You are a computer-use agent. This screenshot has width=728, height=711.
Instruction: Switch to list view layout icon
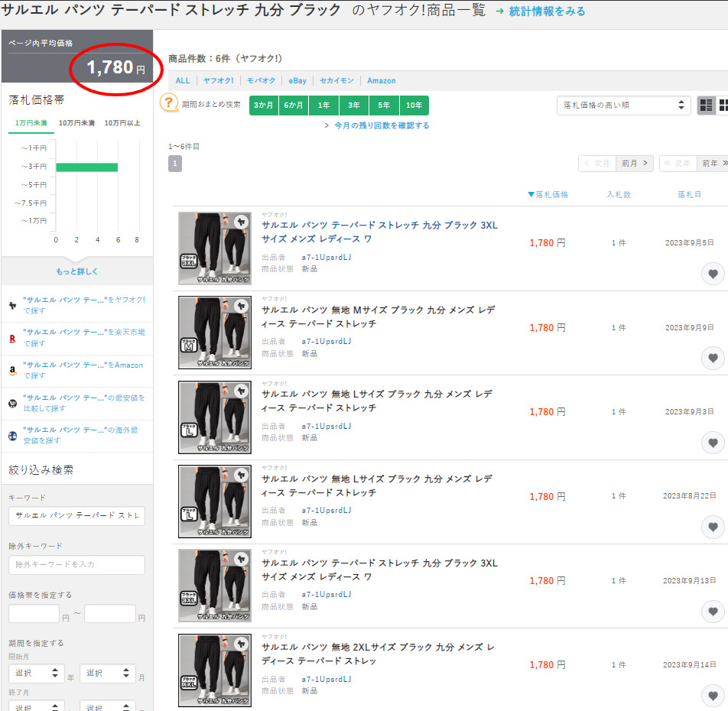coord(706,106)
